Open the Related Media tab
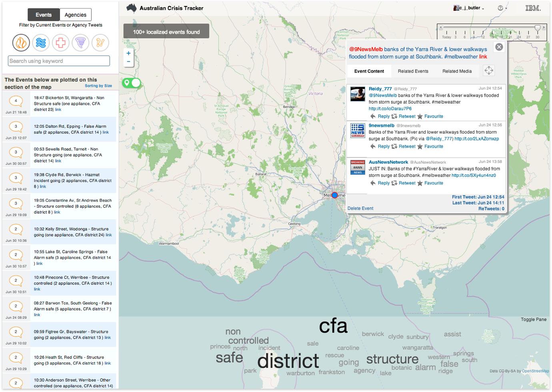 [457, 71]
